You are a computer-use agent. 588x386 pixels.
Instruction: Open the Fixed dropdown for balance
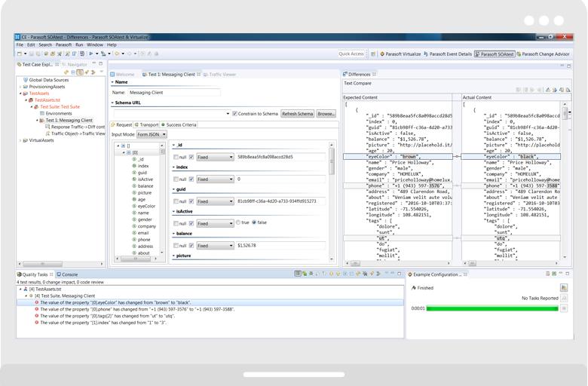click(x=215, y=245)
